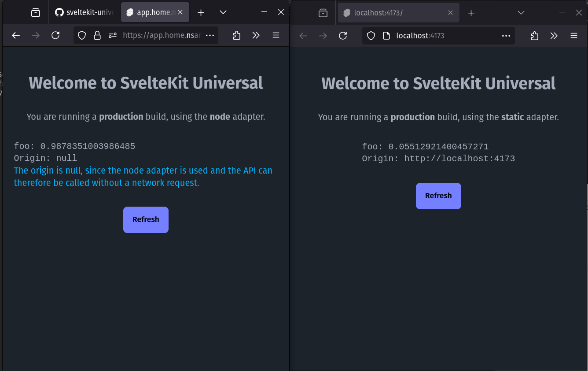Image resolution: width=588 pixels, height=371 pixels.
Task: Open a new tab in the left window
Action: point(201,12)
